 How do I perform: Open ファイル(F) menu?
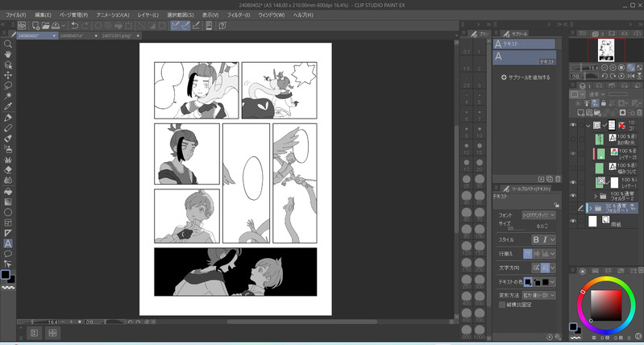(x=15, y=15)
